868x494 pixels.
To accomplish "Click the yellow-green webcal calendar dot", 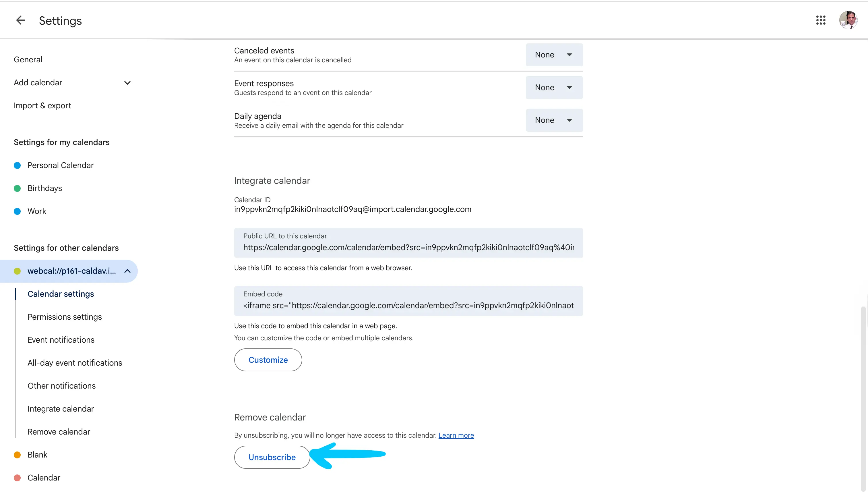I will [17, 271].
